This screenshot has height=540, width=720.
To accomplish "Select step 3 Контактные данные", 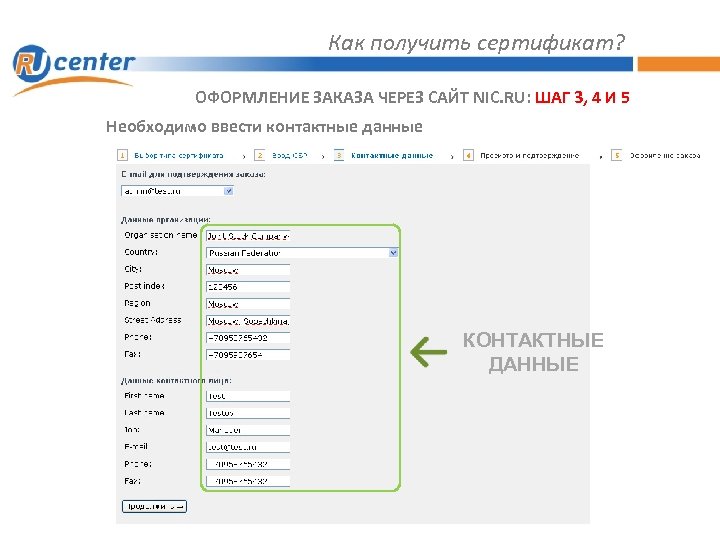I will coord(392,156).
